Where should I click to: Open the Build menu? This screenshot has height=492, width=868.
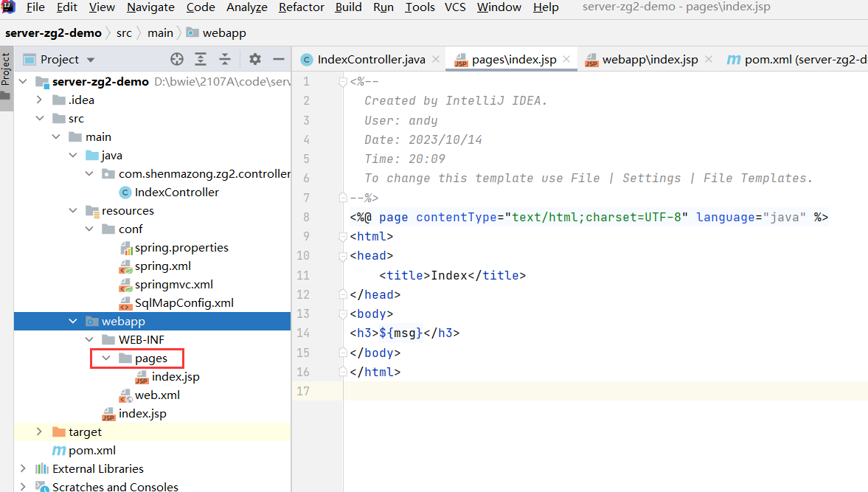pos(348,7)
